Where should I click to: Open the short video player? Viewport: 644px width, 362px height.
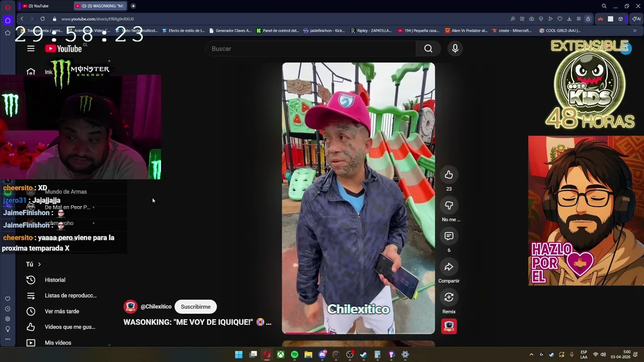[358, 198]
